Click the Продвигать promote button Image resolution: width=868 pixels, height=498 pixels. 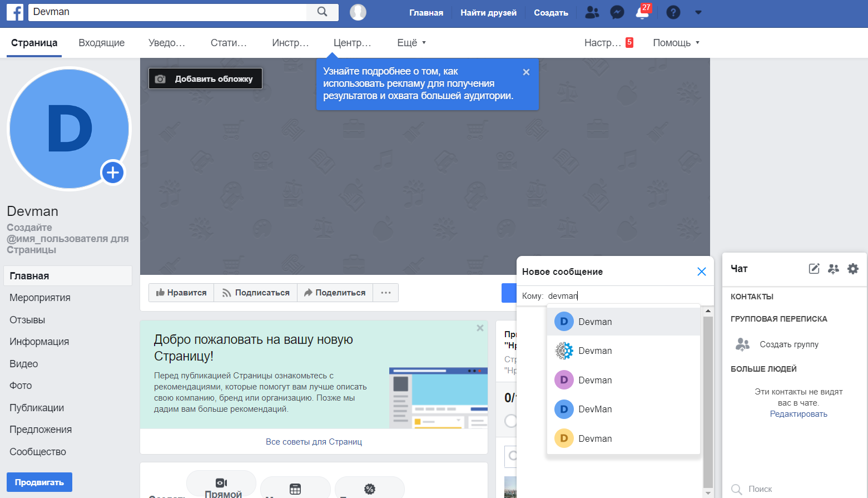(39, 482)
